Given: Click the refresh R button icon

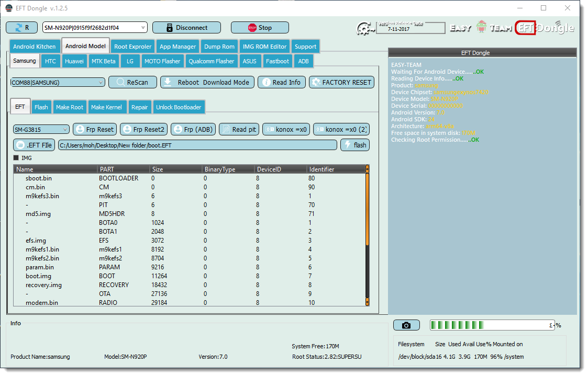Looking at the screenshot, I should (x=18, y=28).
